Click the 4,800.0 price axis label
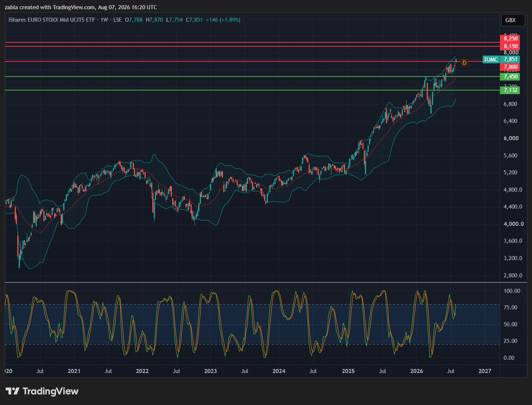Viewport: 532px width, 405px height. coord(513,190)
